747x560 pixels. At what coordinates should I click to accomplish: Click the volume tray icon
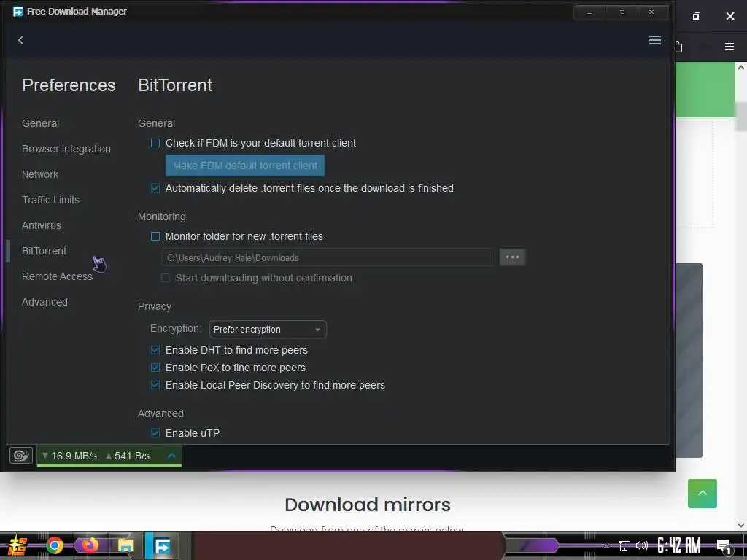[642, 545]
